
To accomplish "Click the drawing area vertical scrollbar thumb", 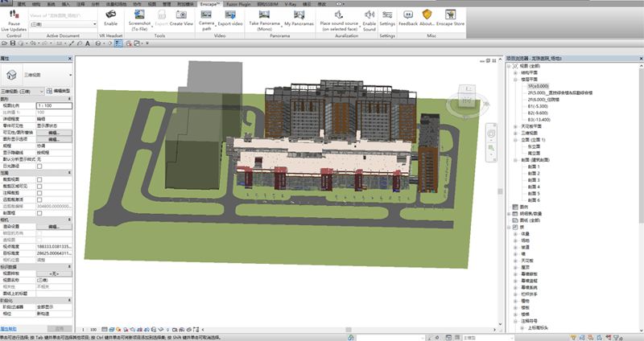I will [500, 191].
